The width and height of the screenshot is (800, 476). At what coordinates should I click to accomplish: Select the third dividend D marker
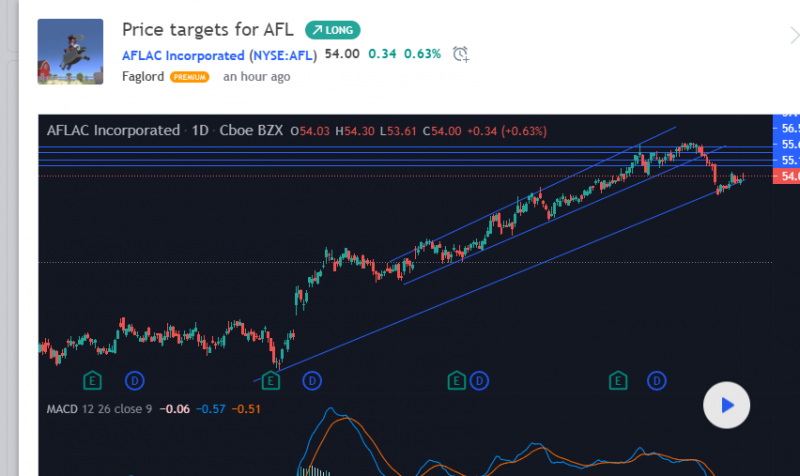click(x=479, y=380)
